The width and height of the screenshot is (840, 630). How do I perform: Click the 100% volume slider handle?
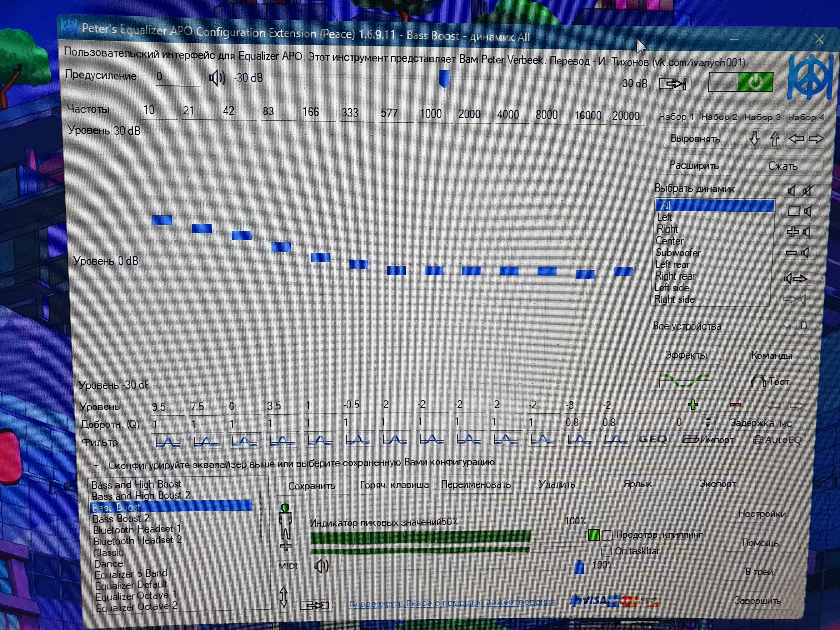tap(579, 567)
